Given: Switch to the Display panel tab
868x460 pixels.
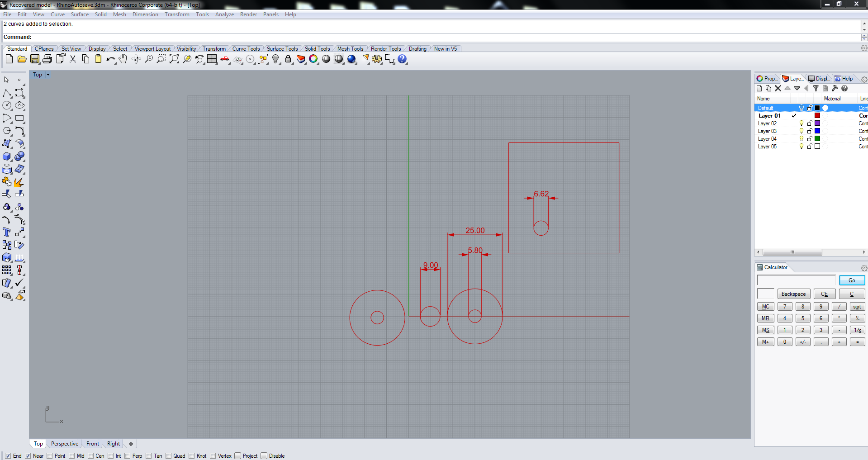Looking at the screenshot, I should pyautogui.click(x=819, y=79).
